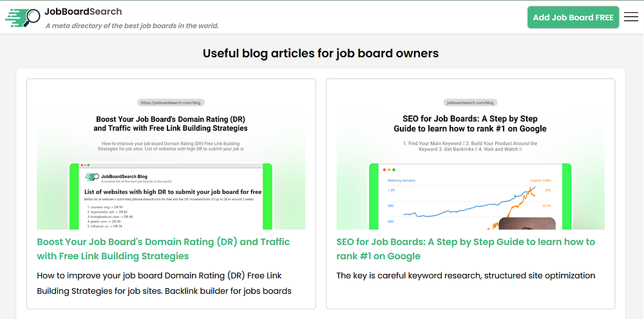The image size is (644, 319).
Task: Click the 'jobboardsearch.com/blog' URL pill in right thumbnail
Action: tap(470, 102)
